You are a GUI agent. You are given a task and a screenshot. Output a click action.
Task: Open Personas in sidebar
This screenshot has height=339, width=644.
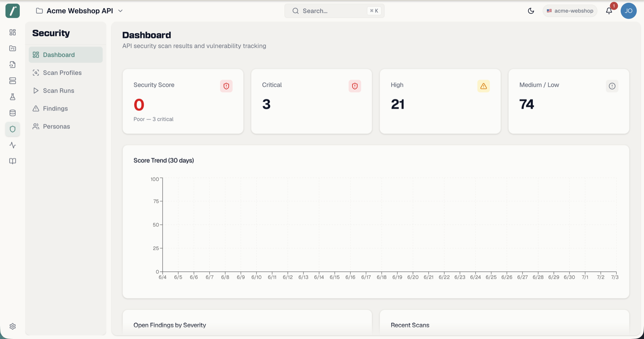pos(66,127)
